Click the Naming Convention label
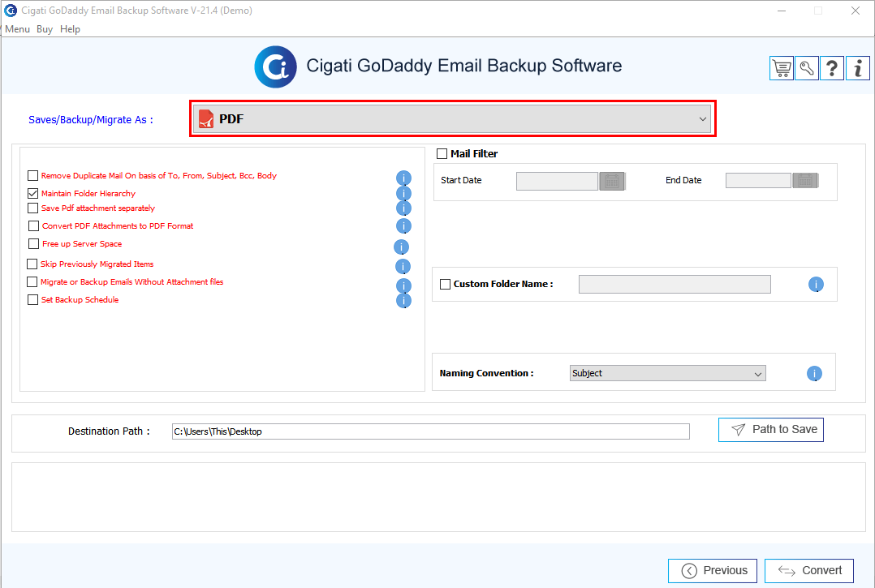This screenshot has height=588, width=875. pos(486,373)
